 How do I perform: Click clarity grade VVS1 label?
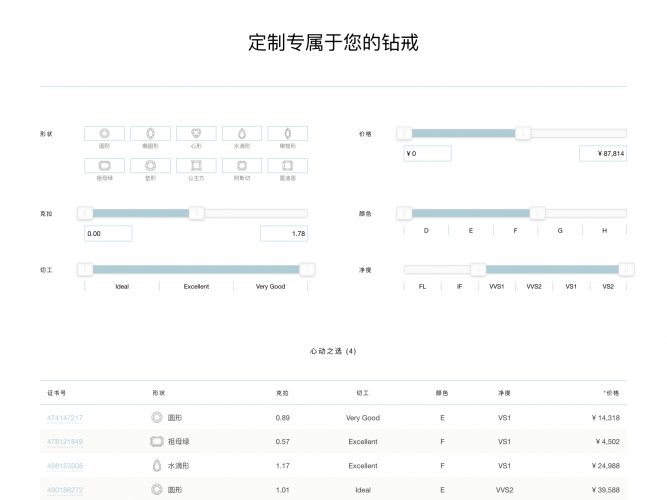496,286
